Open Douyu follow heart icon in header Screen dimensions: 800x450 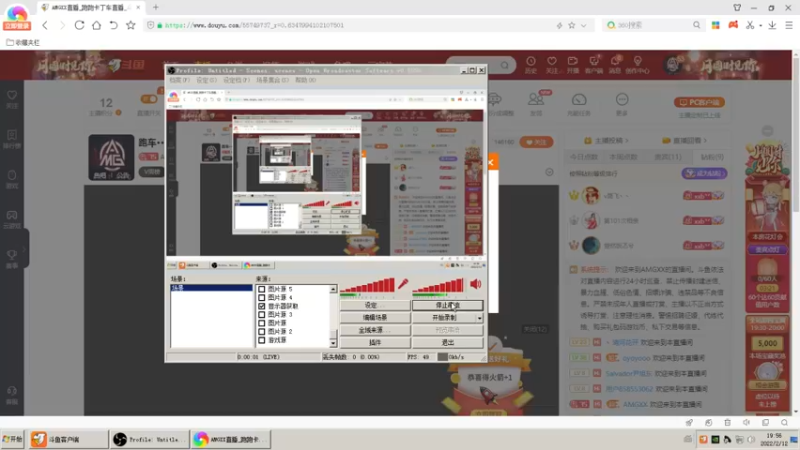click(x=552, y=65)
